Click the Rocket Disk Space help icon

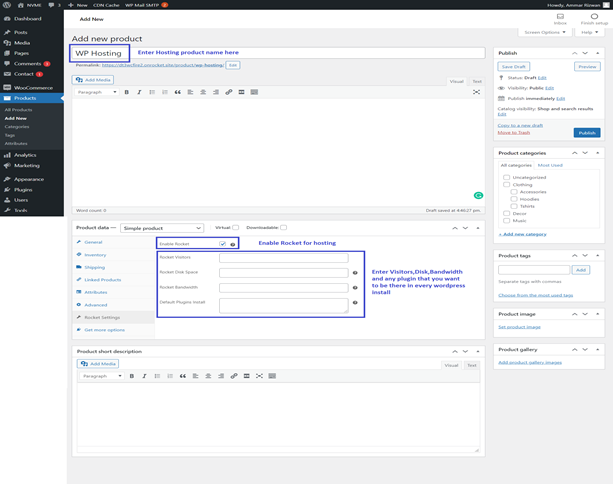point(355,273)
